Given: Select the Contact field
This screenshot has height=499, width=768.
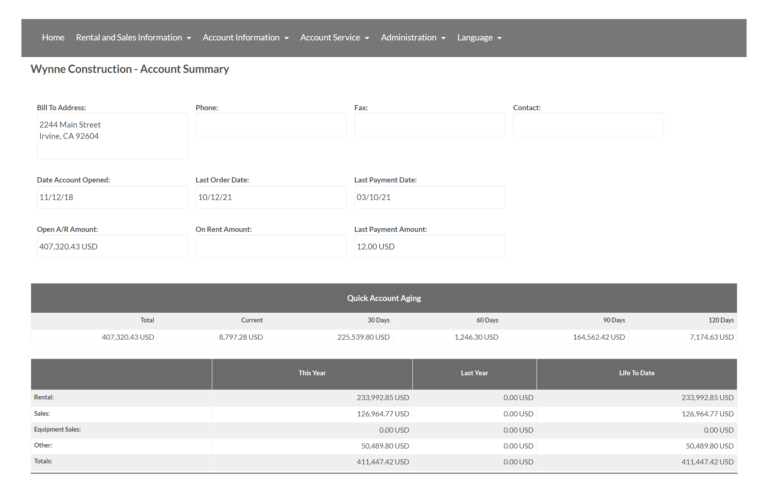Looking at the screenshot, I should point(588,125).
